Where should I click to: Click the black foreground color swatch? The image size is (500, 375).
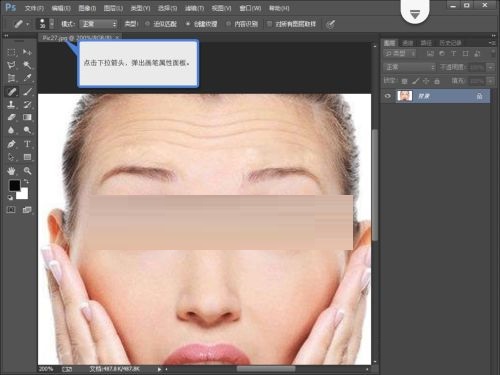(x=14, y=185)
